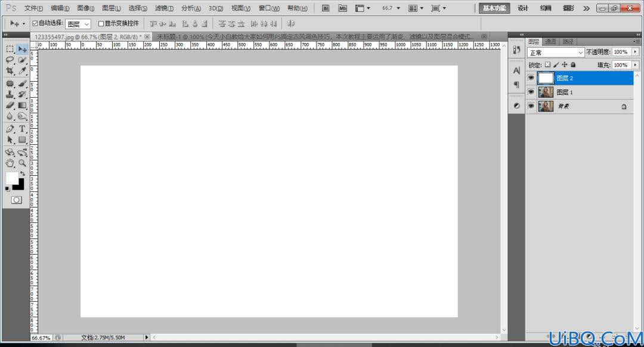The width and height of the screenshot is (644, 347).
Task: Select the Brush tool
Action: (22, 84)
